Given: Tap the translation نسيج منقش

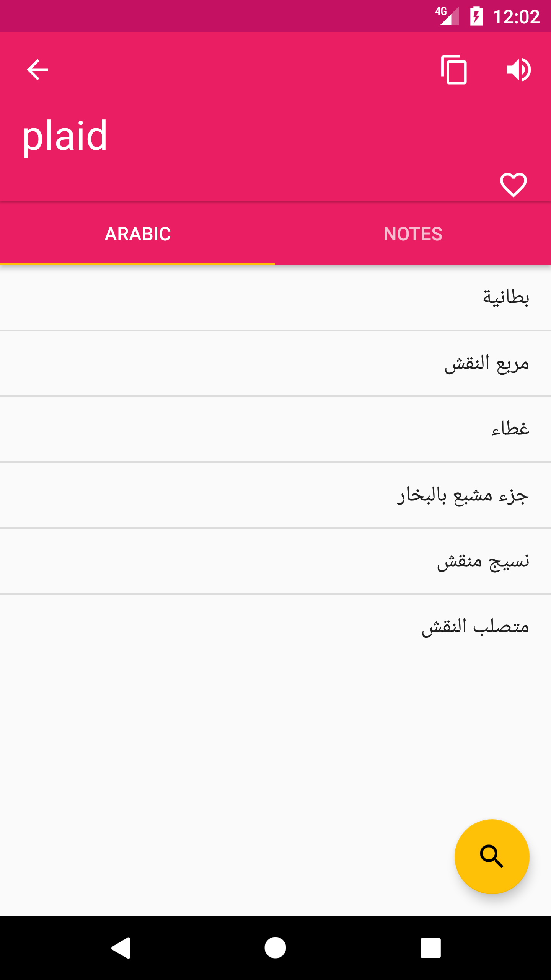Looking at the screenshot, I should click(x=483, y=561).
